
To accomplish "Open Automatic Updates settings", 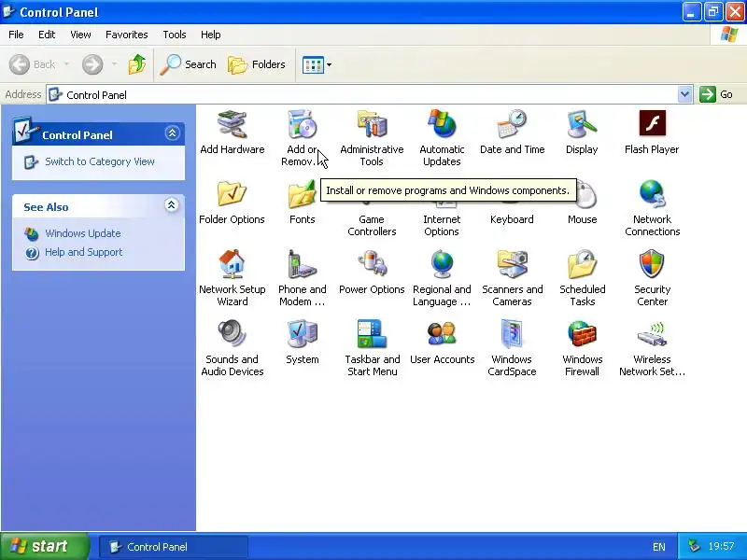I will coord(442,138).
